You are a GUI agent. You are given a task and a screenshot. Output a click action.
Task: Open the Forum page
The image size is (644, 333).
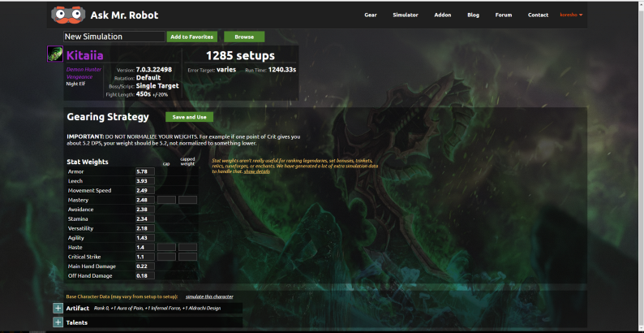(x=504, y=15)
